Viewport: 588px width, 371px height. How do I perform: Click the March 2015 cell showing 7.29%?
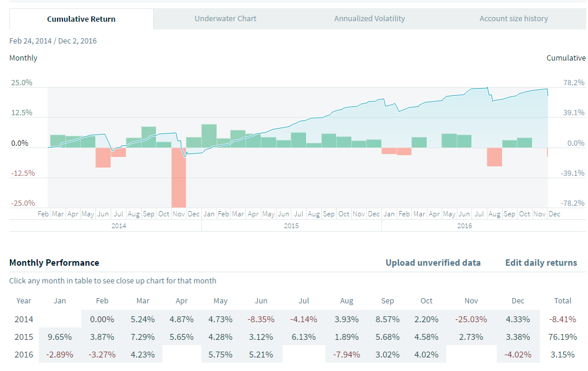(142, 337)
